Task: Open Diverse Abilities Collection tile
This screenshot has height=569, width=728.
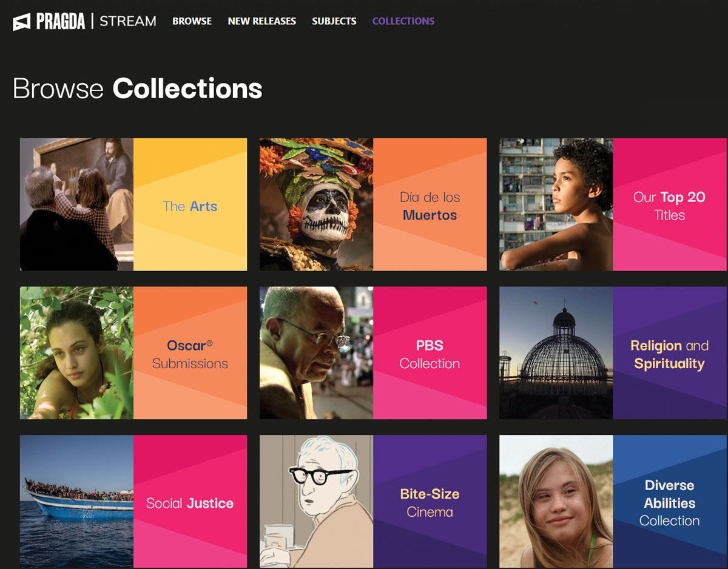Action: [x=669, y=503]
